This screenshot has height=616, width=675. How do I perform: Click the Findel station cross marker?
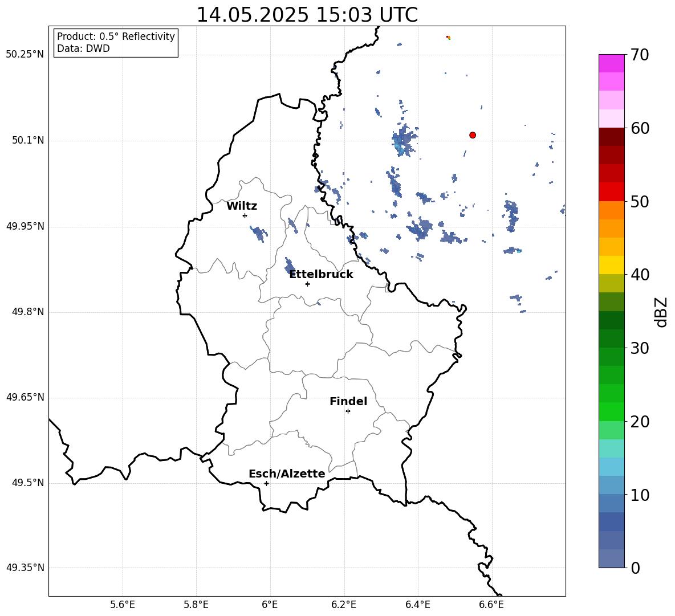point(348,411)
